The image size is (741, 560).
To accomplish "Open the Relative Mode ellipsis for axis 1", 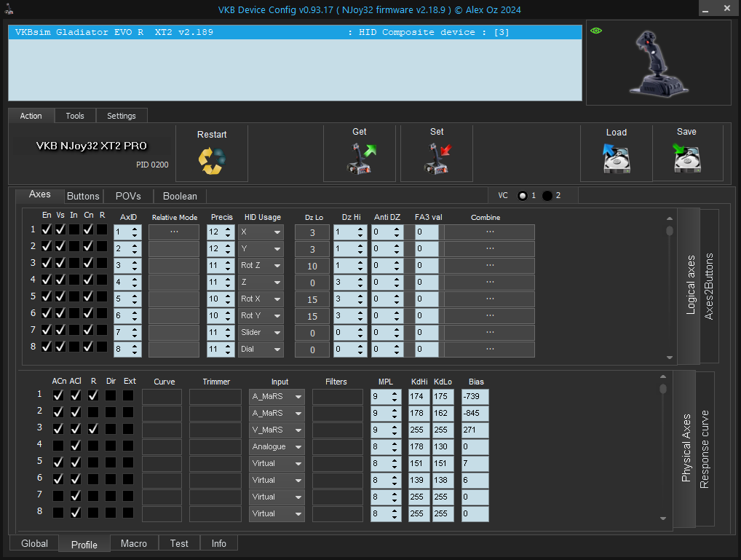I will click(174, 232).
